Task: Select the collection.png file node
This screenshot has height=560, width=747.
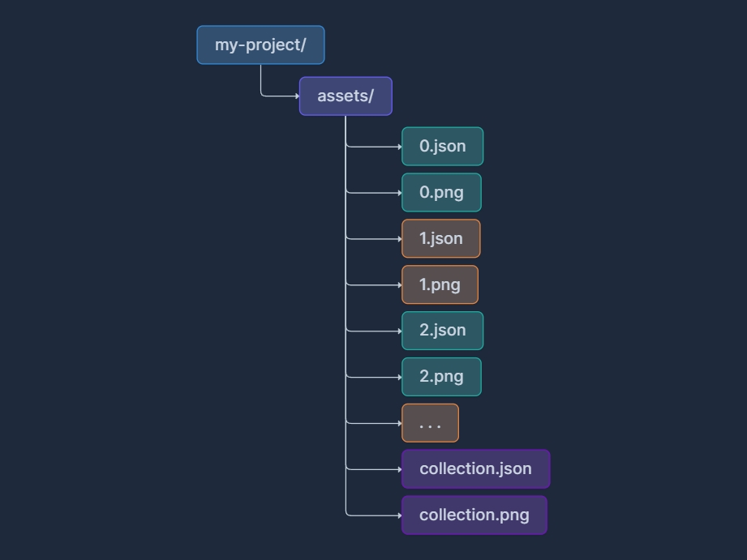Action: (474, 515)
